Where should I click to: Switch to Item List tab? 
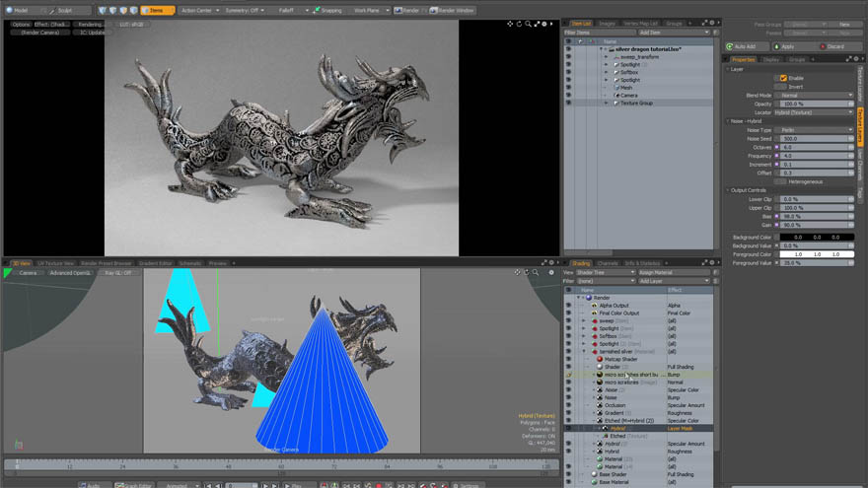pos(581,24)
